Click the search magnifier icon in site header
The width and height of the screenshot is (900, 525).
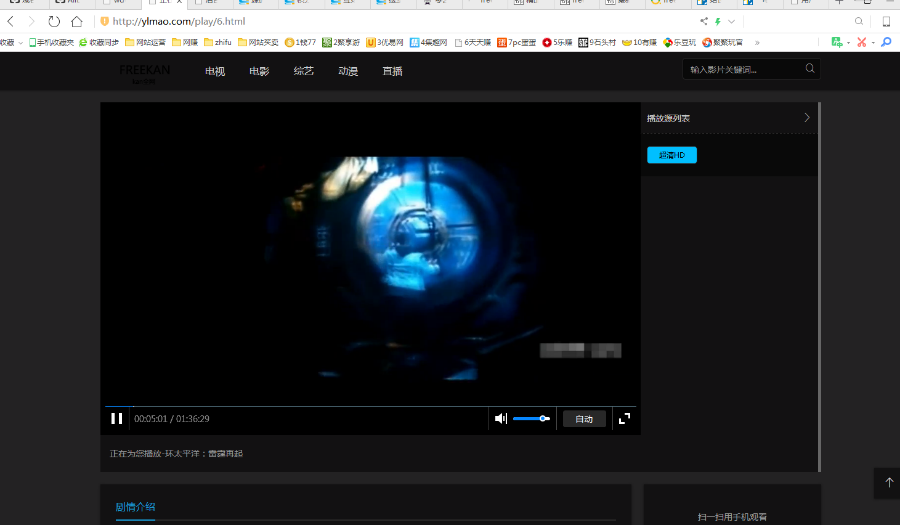810,69
